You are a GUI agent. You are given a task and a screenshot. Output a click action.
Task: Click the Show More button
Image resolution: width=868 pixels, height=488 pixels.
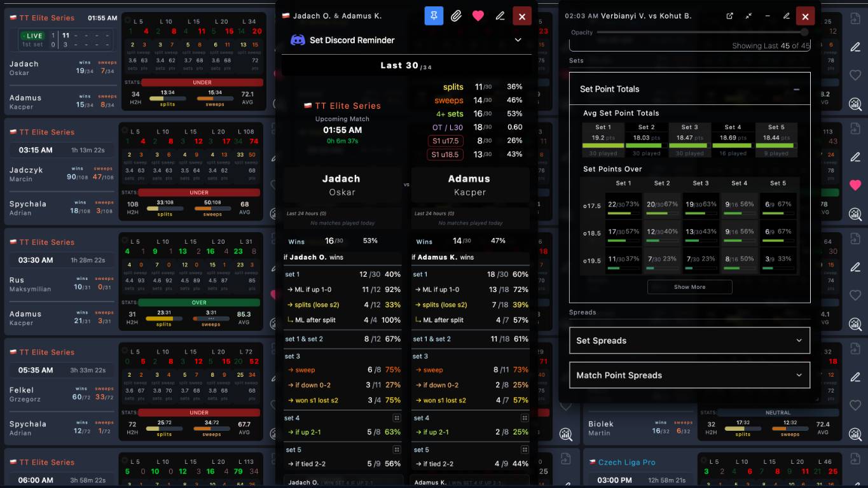pos(689,287)
